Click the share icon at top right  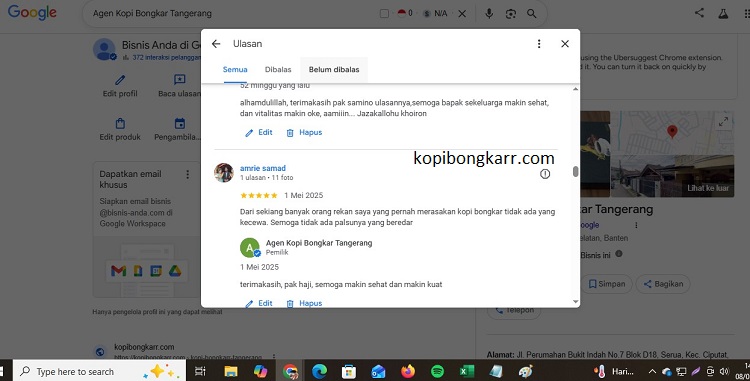(699, 13)
